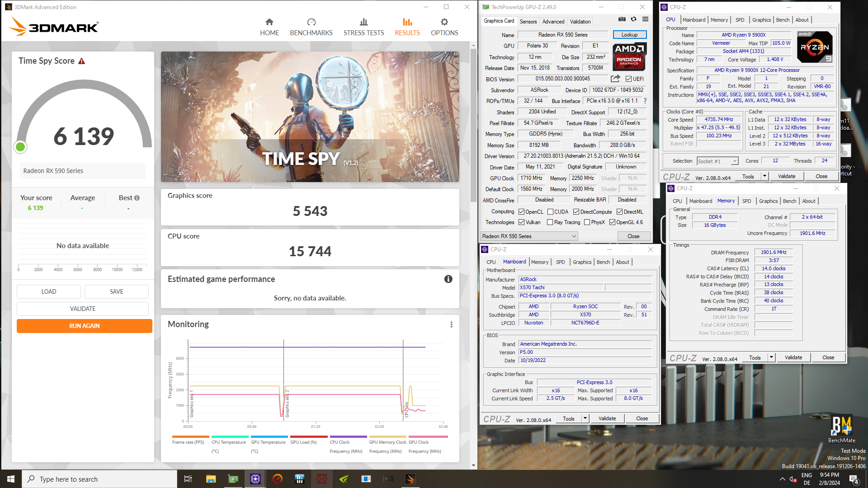Open the taskbar clock and date
The image size is (868, 488).
pyautogui.click(x=829, y=479)
